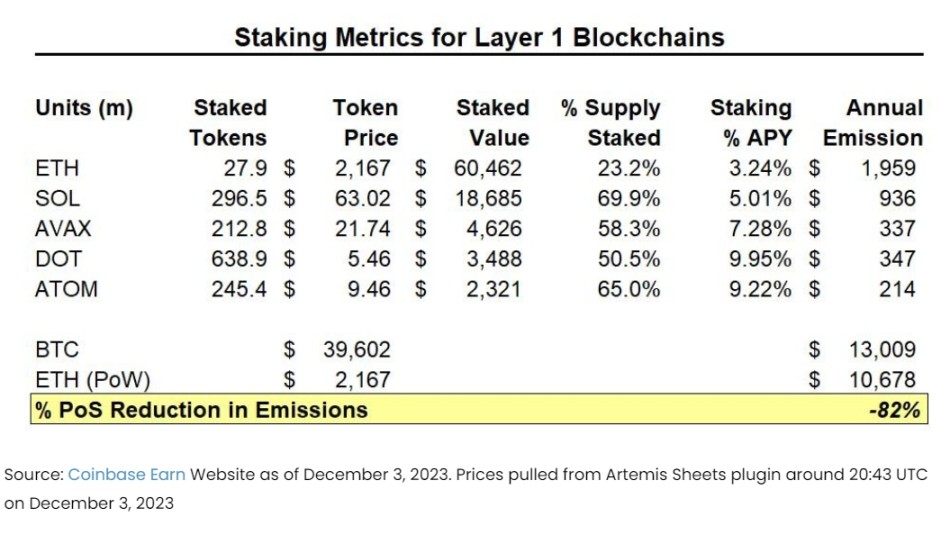The width and height of the screenshot is (950, 535).
Task: Select the Token Price column header
Action: 365,123
